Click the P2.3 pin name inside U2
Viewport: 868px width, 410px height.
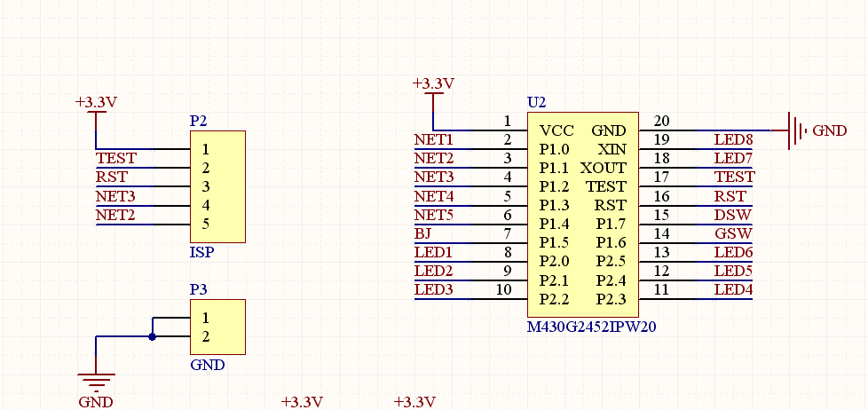click(x=612, y=299)
